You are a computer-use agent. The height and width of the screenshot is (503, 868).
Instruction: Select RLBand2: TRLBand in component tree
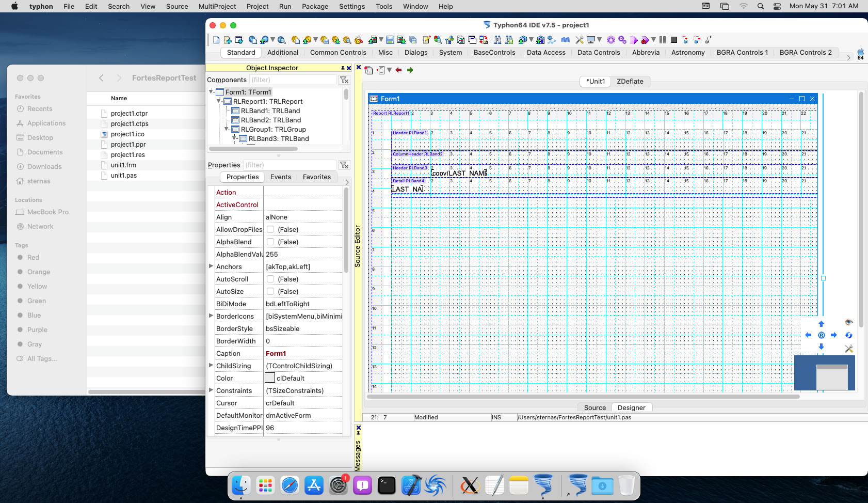tap(271, 120)
